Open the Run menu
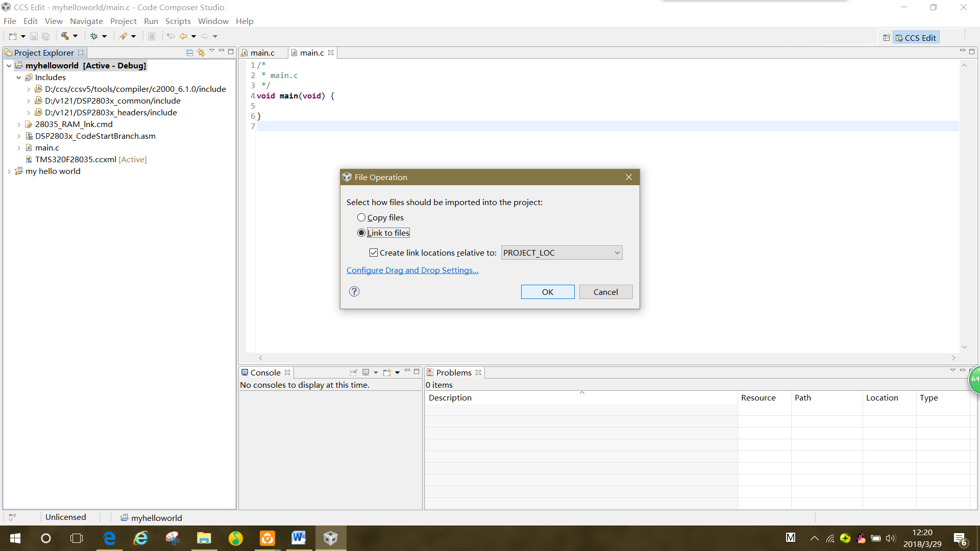Viewport: 980px width, 551px height. [x=151, y=21]
